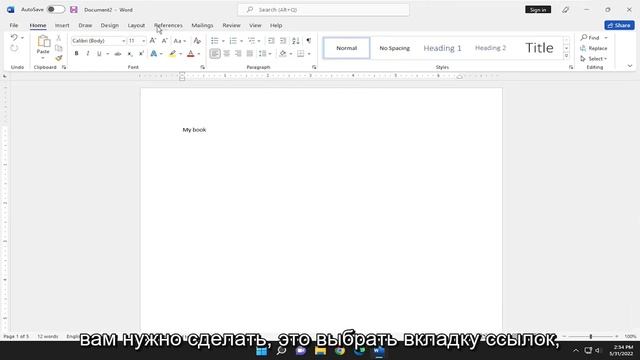Screen dimensions: 640x360
Task: Click in the Search box
Action: point(324,9)
